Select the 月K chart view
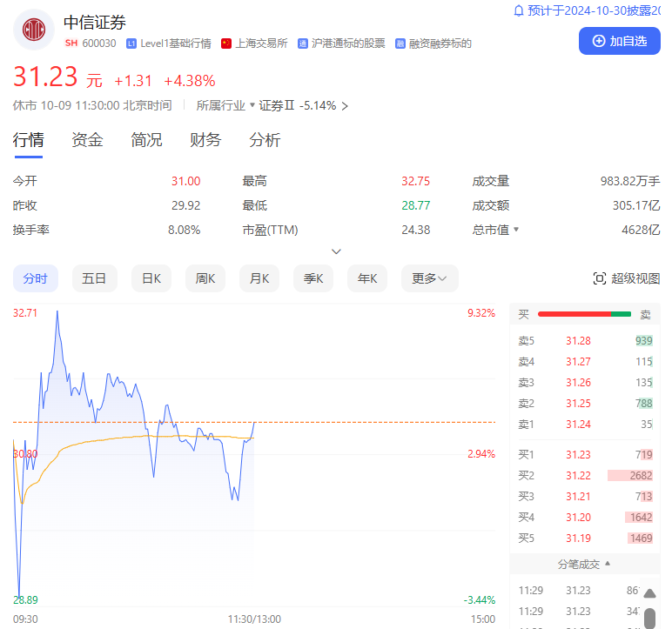672x629 pixels. click(x=259, y=278)
